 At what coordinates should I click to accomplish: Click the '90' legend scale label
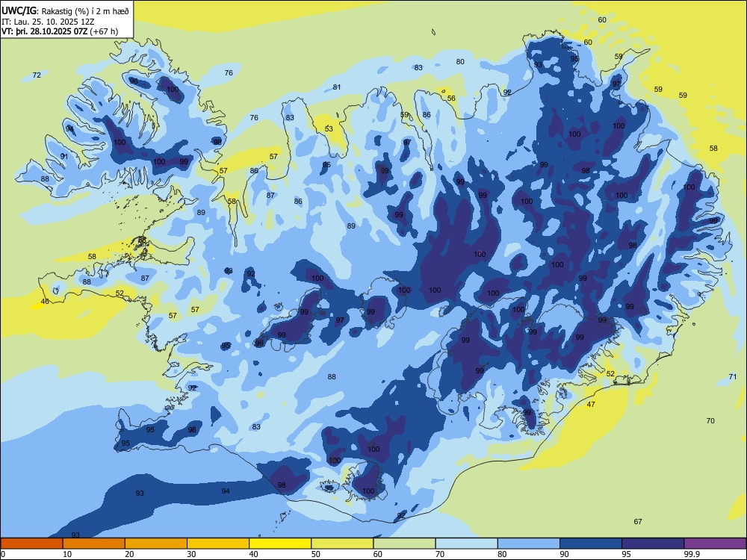[x=565, y=554]
